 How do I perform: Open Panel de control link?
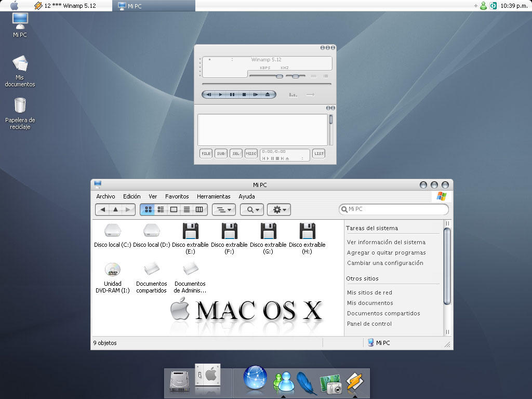(x=369, y=324)
